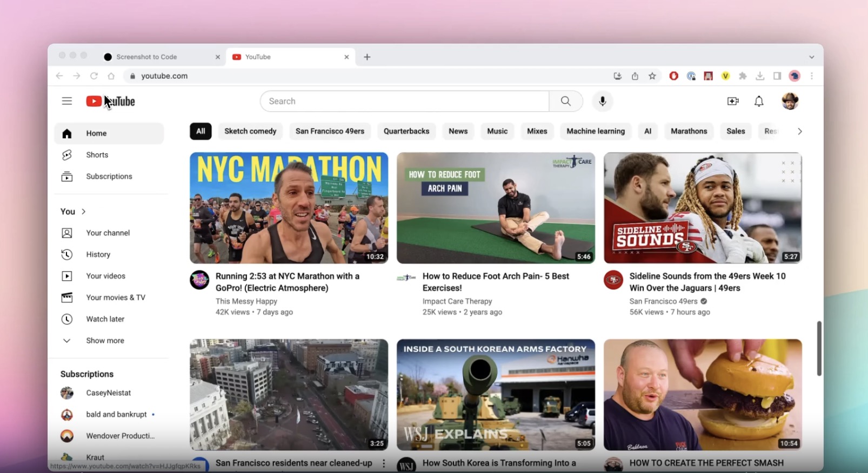Open the hamburger guide menu
868x473 pixels.
tap(66, 101)
